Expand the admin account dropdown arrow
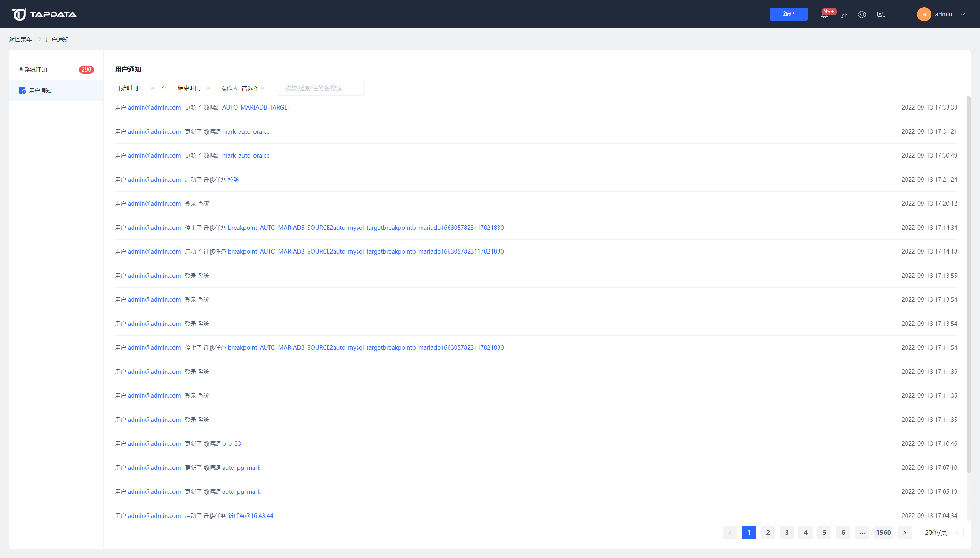 [962, 14]
